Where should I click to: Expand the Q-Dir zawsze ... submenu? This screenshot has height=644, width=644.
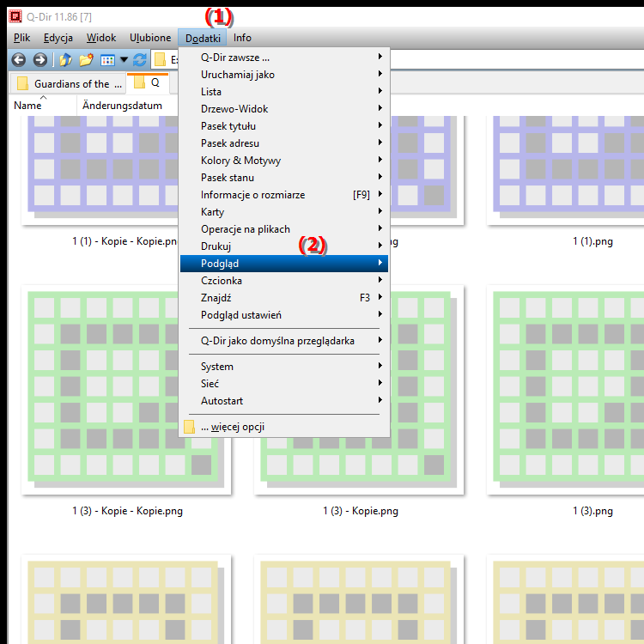click(284, 58)
